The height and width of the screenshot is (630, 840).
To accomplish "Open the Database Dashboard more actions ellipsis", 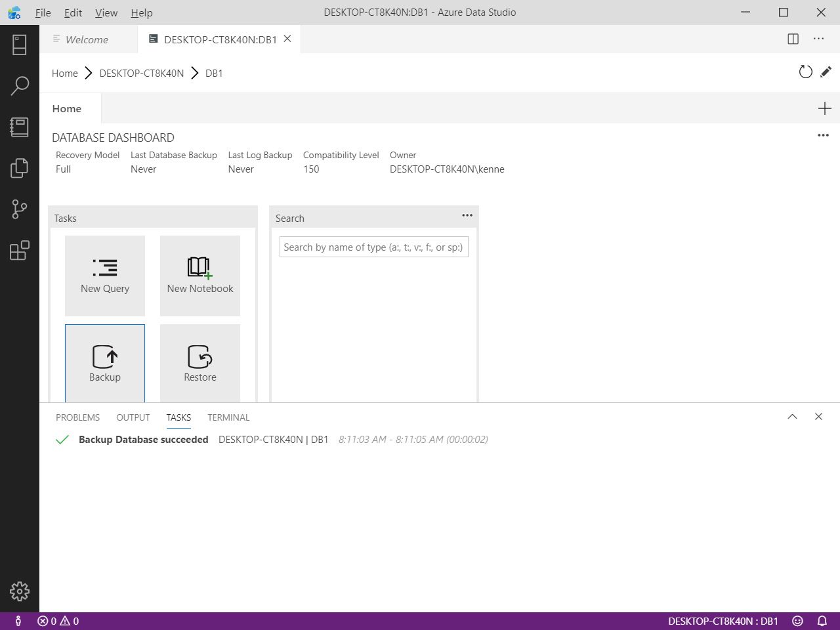I will click(823, 135).
